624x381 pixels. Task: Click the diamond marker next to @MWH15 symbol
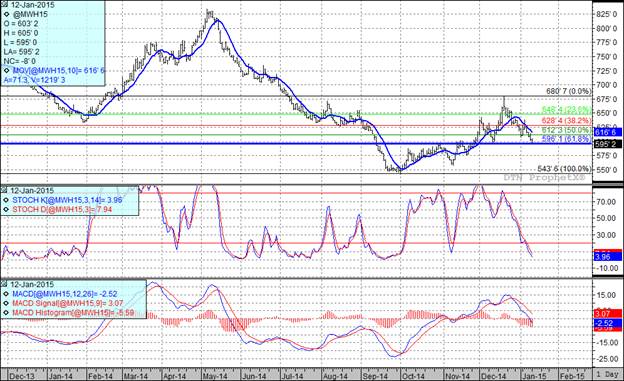[7, 14]
